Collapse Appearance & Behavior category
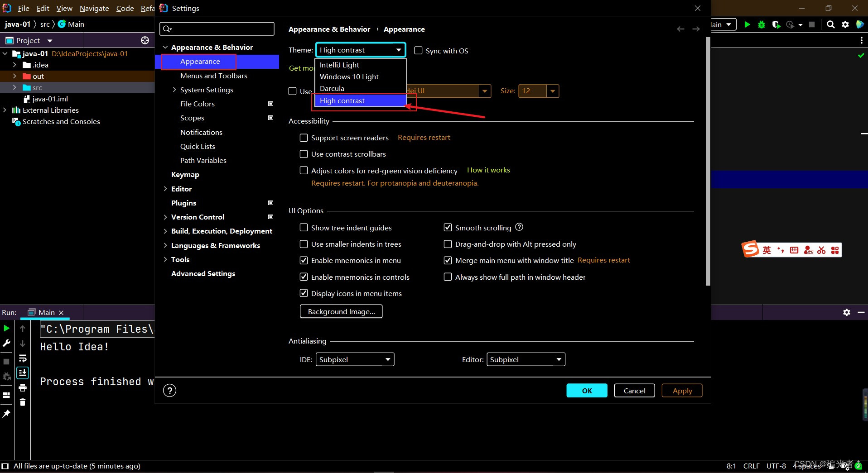The width and height of the screenshot is (868, 473). pos(165,47)
